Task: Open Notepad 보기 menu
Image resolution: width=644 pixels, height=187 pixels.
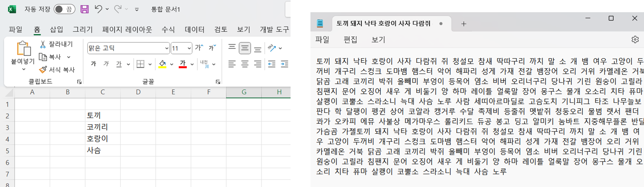Action: pyautogui.click(x=378, y=39)
